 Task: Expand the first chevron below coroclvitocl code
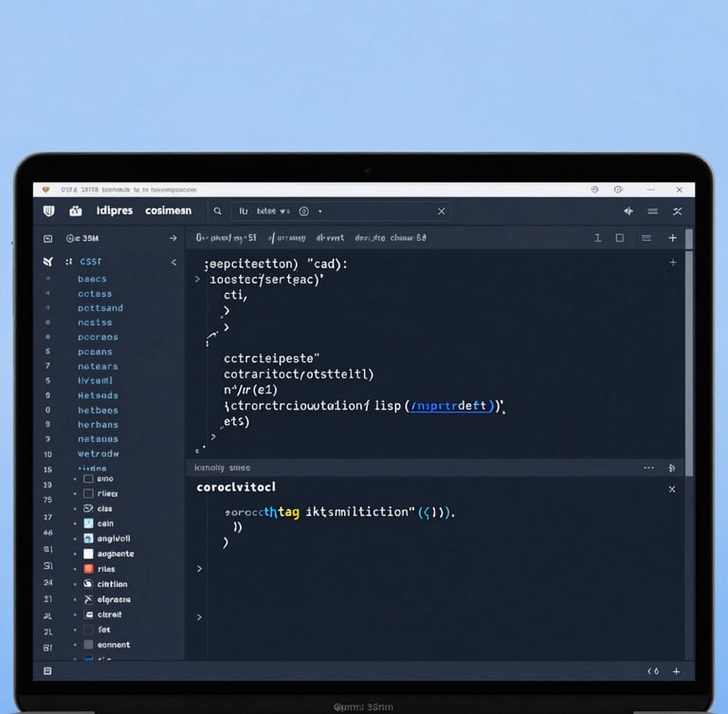199,569
